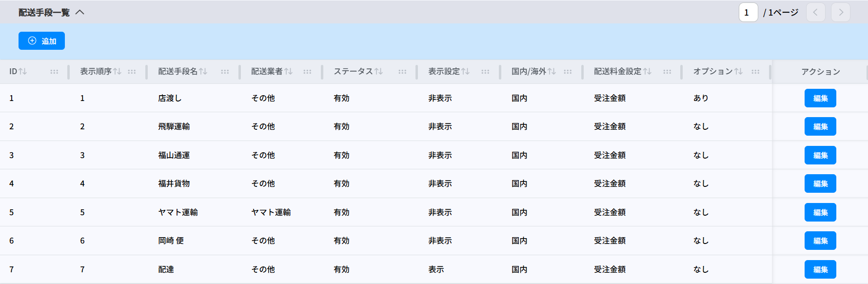This screenshot has height=284, width=868.
Task: Sort by ステータス column arrows
Action: [x=378, y=72]
